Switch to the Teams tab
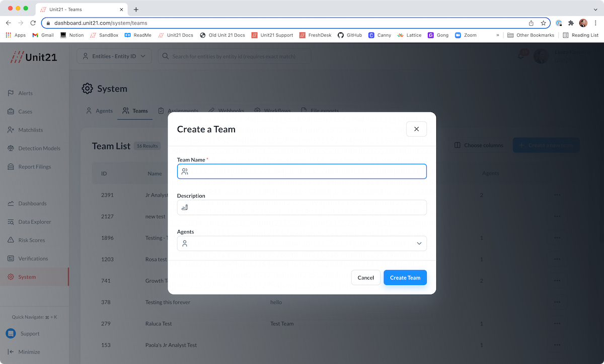 tap(135, 111)
